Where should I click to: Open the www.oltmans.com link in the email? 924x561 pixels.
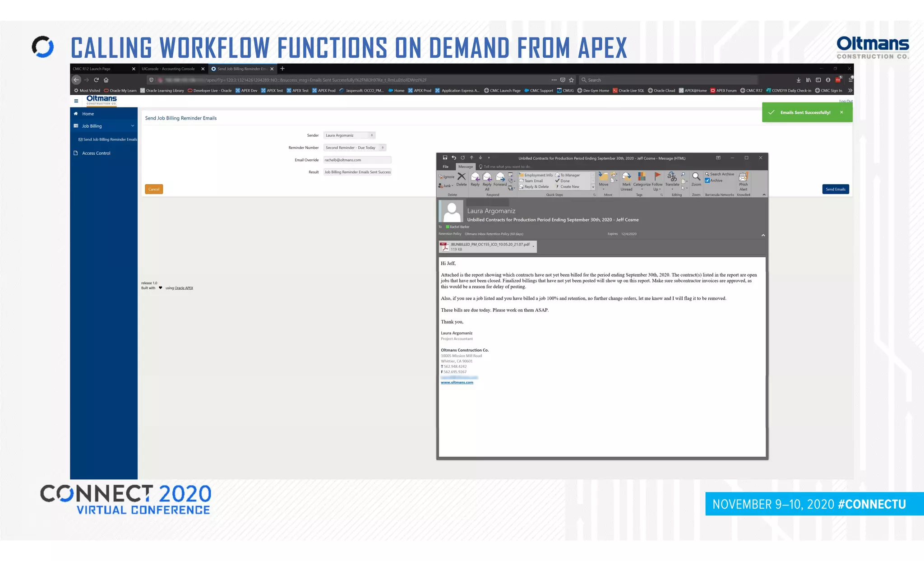(457, 382)
